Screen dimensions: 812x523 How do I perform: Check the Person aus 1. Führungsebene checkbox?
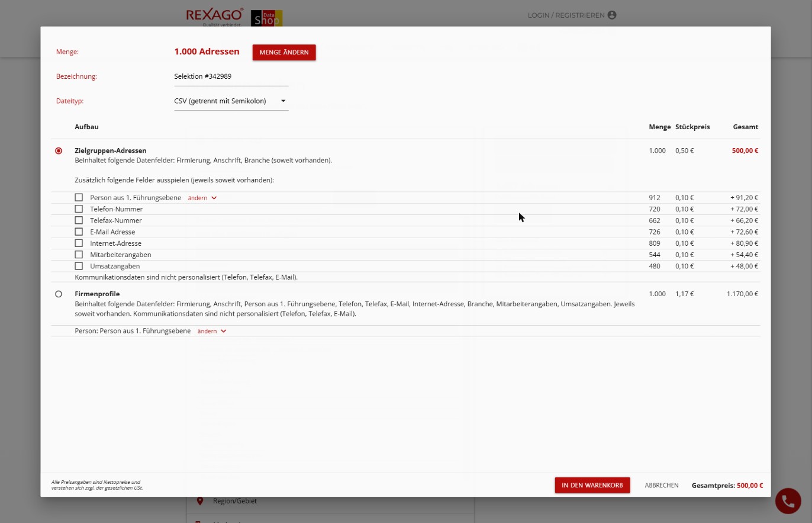pyautogui.click(x=79, y=197)
